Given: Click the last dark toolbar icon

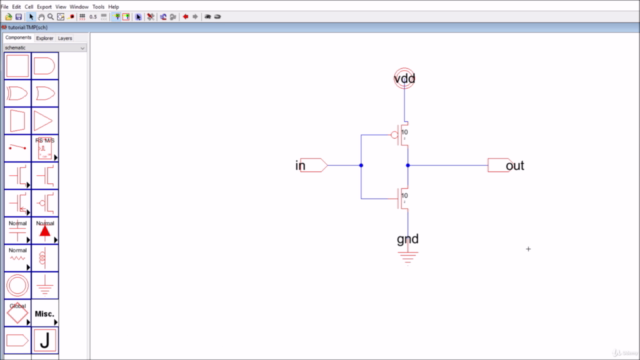Looking at the screenshot, I should point(218,17).
